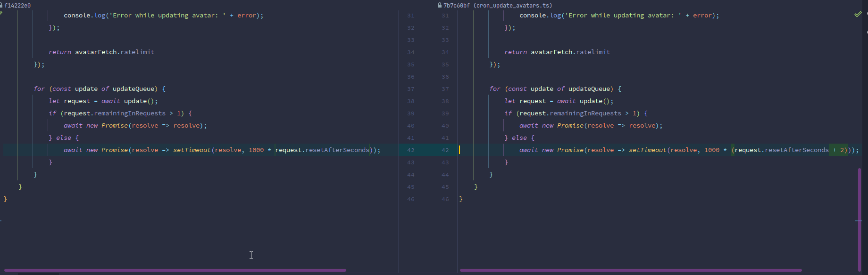Click the left gutter line number 42
The width and height of the screenshot is (868, 275).
[x=410, y=150]
